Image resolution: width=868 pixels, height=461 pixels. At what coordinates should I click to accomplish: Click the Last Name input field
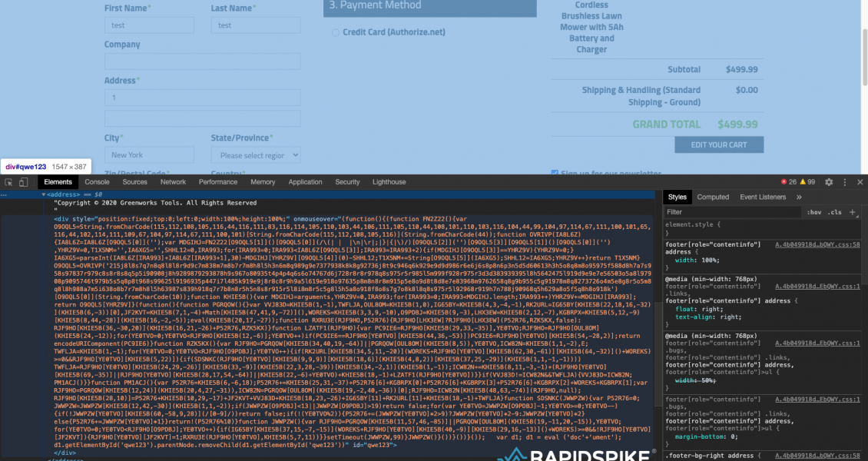(256, 25)
